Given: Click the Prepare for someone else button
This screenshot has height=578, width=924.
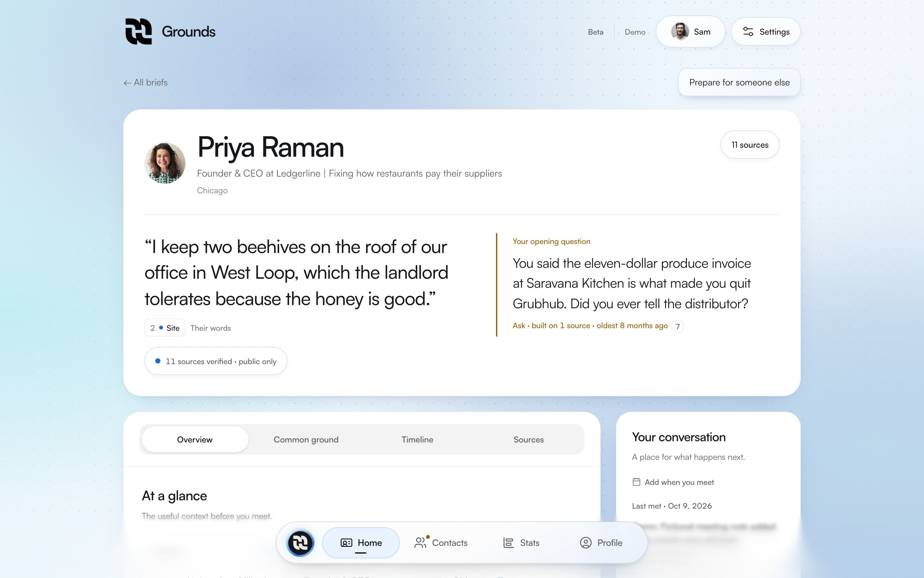Looking at the screenshot, I should pyautogui.click(x=739, y=82).
